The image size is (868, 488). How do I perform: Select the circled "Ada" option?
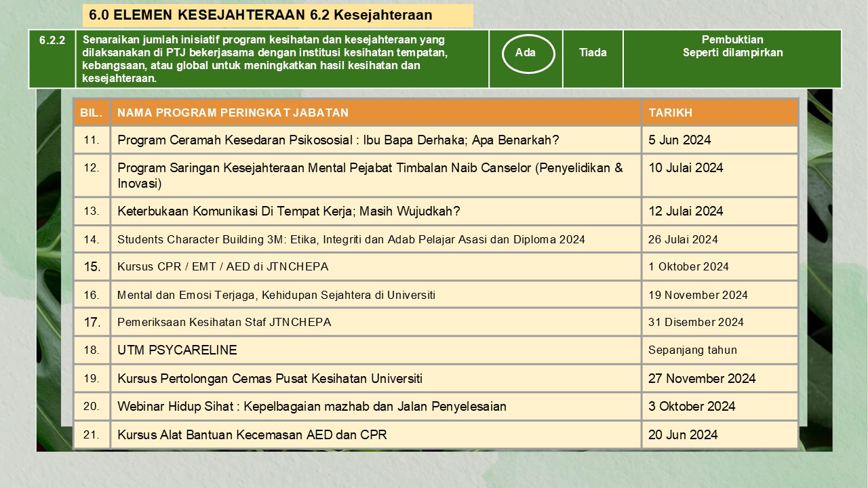pos(528,53)
